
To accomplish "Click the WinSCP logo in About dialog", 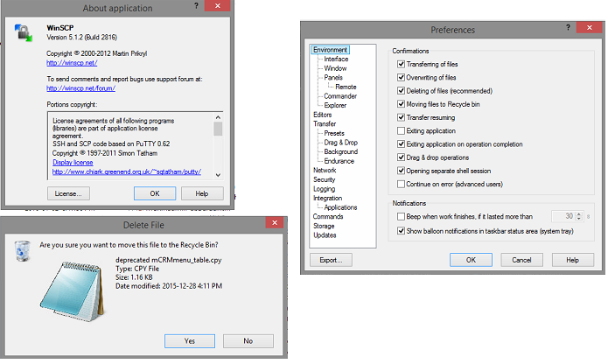I will coord(23,35).
